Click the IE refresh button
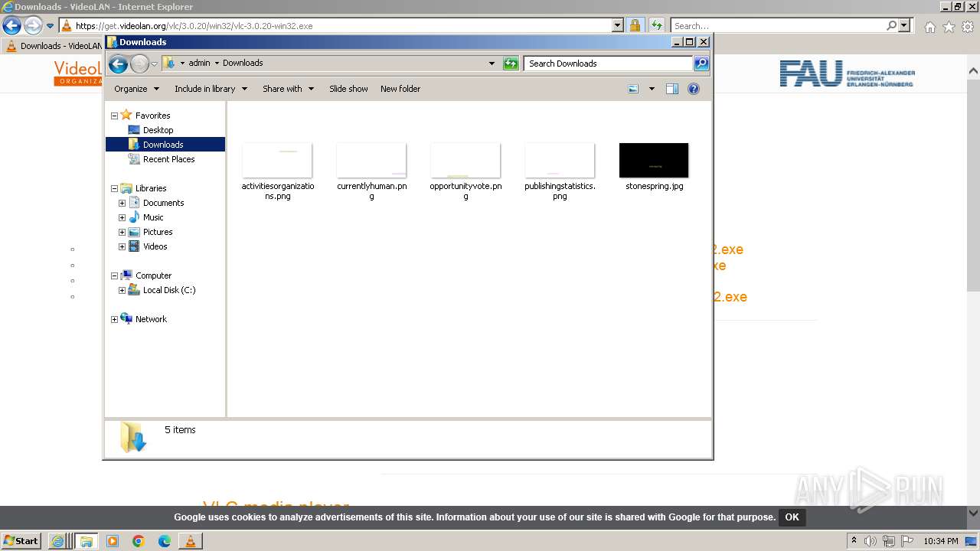The height and width of the screenshot is (551, 980). click(657, 25)
